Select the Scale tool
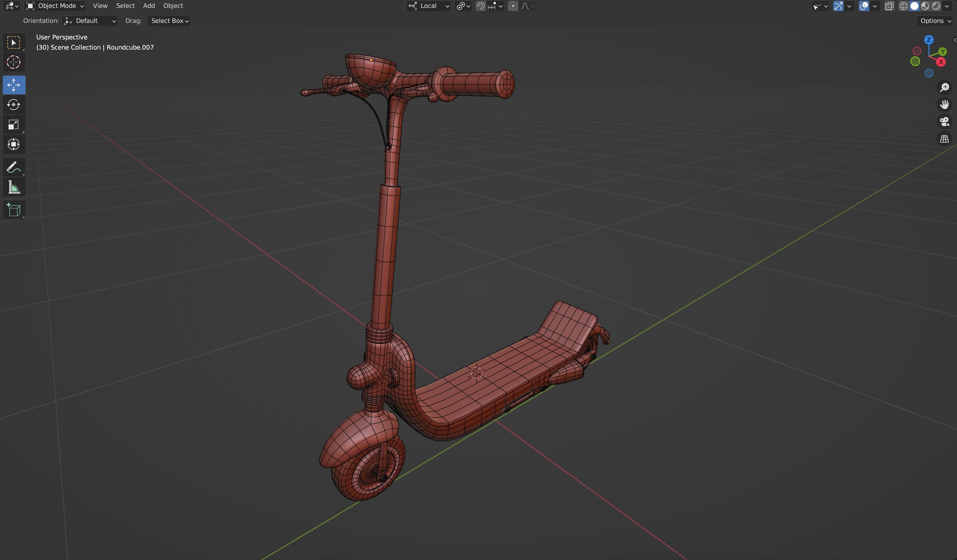The height and width of the screenshot is (560, 957). [x=14, y=124]
